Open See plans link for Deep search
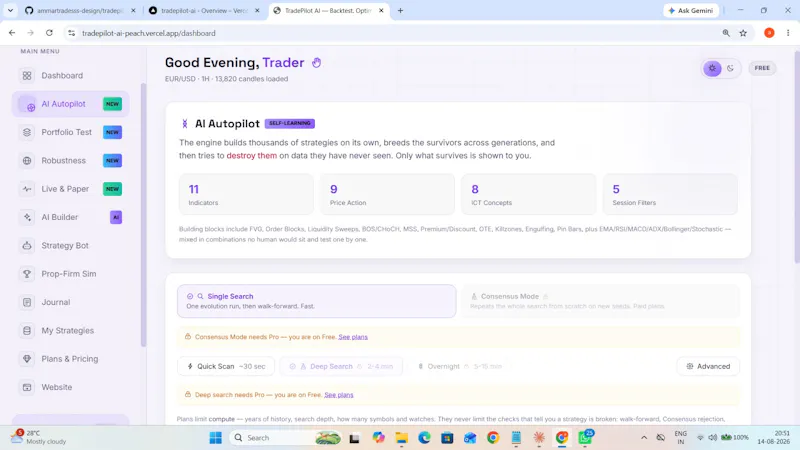 pyautogui.click(x=339, y=395)
